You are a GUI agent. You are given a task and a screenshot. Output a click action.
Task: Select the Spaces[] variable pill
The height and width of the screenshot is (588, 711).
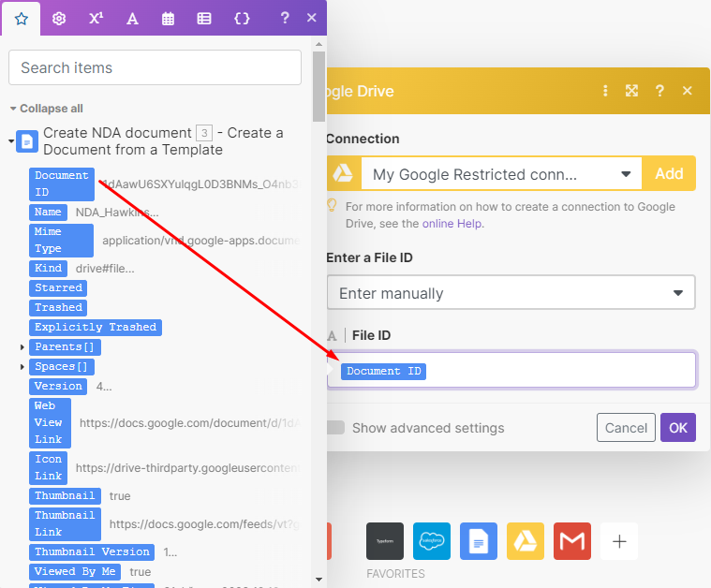(62, 367)
